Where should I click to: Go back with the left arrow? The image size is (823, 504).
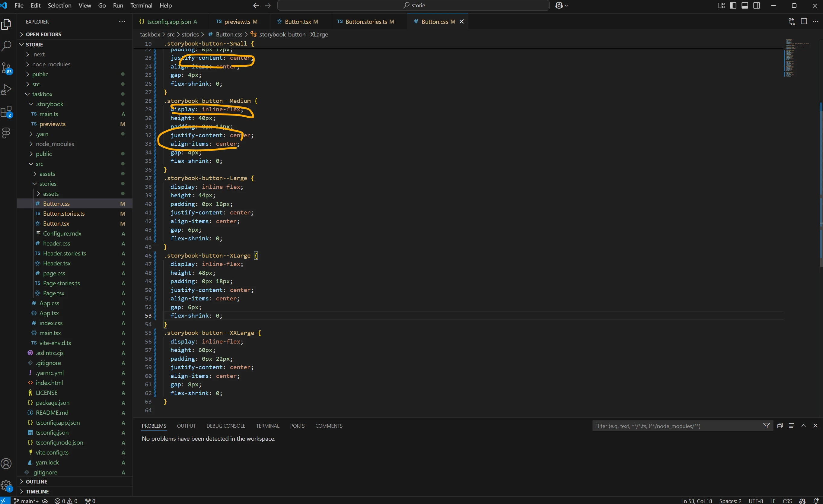pos(256,5)
